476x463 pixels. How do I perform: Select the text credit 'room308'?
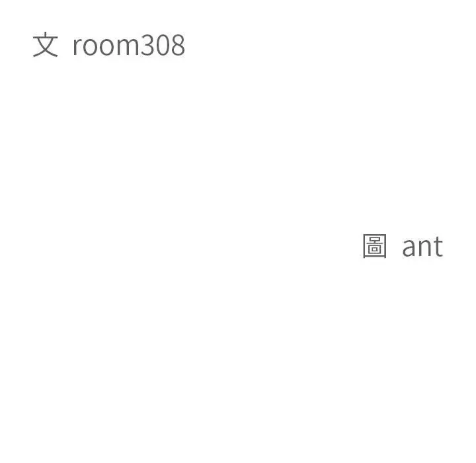(x=129, y=45)
